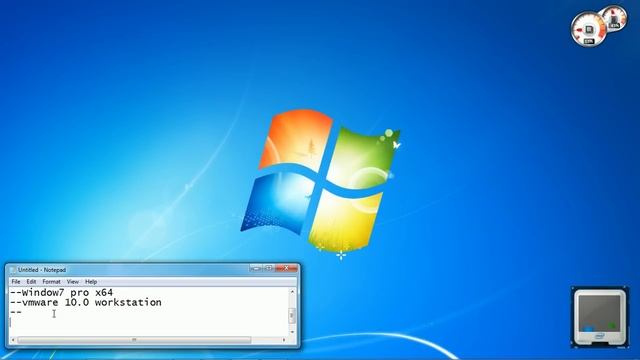Image resolution: width=640 pixels, height=360 pixels.
Task: Open the Help menu in Notepad
Action: pyautogui.click(x=91, y=282)
